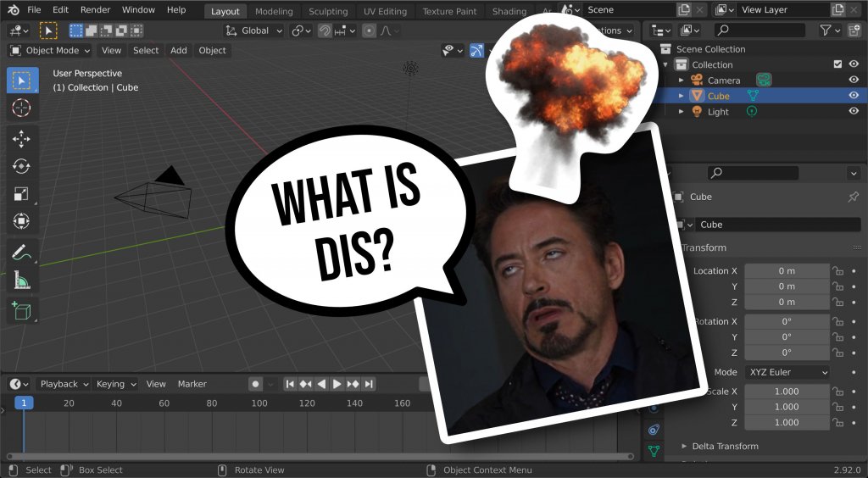This screenshot has width=868, height=478.
Task: Open the Render menu
Action: tap(95, 10)
